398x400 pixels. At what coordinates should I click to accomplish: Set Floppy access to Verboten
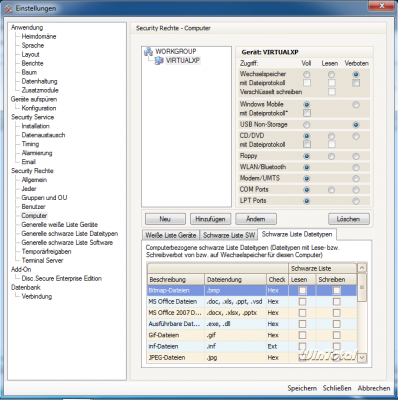[356, 156]
